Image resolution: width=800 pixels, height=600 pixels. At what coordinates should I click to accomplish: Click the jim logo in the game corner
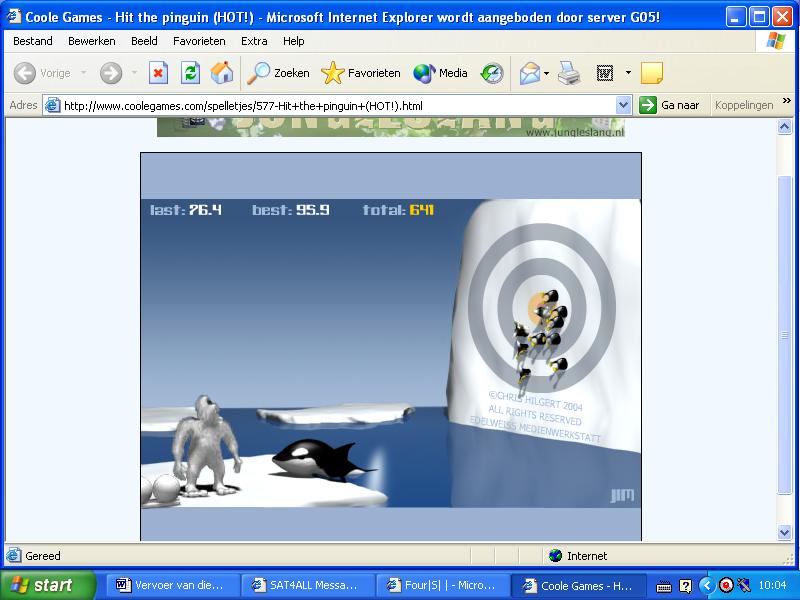(622, 495)
